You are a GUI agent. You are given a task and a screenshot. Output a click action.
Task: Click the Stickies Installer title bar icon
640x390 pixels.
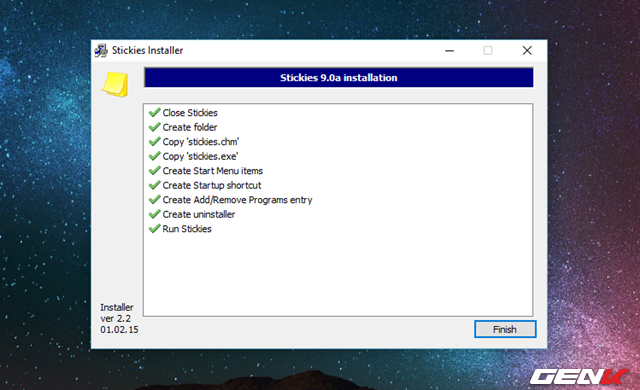coord(101,51)
